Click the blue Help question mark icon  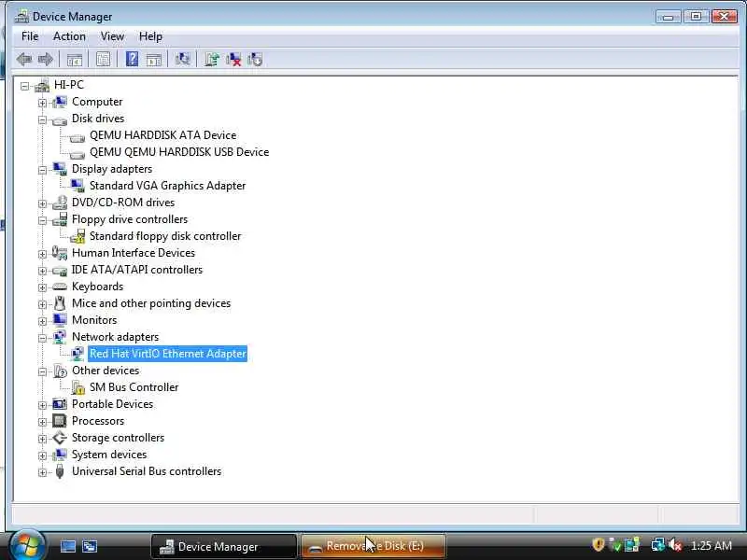[132, 59]
